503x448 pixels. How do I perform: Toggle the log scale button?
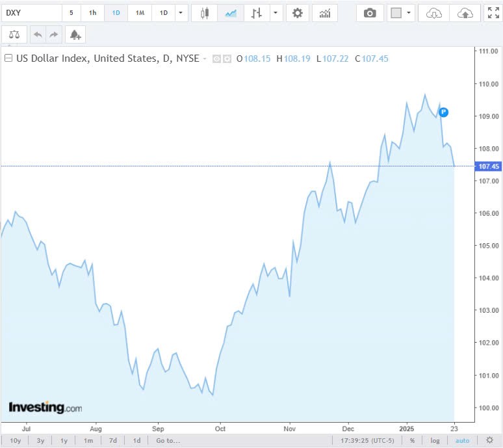point(435,441)
